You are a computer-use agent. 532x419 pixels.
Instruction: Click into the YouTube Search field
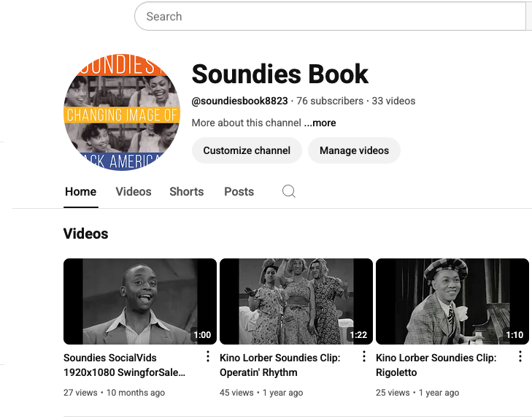pyautogui.click(x=330, y=16)
